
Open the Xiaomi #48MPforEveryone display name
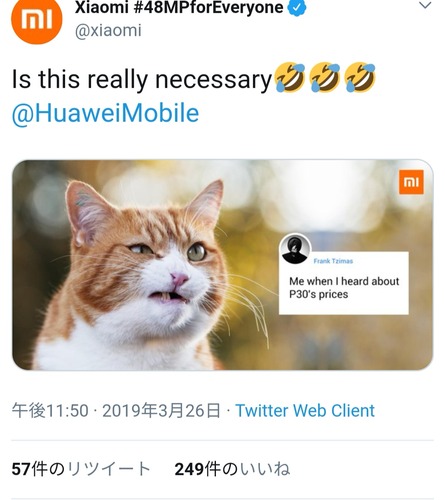tap(179, 7)
